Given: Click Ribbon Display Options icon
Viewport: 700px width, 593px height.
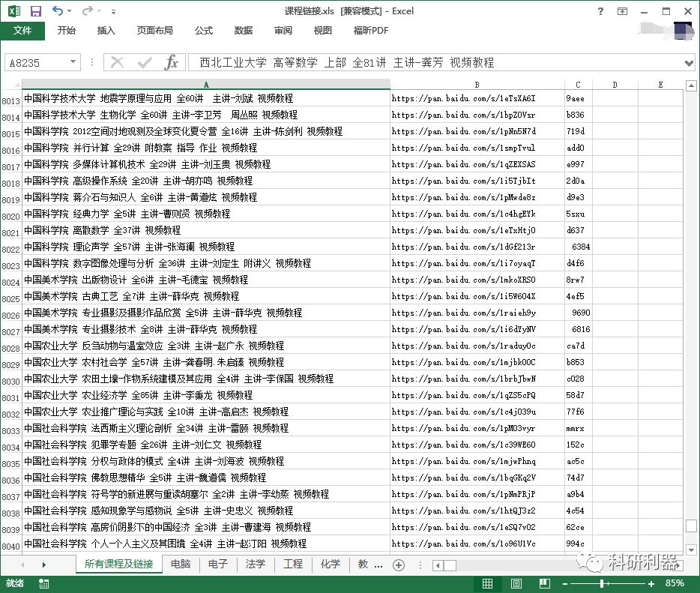Looking at the screenshot, I should (x=622, y=11).
